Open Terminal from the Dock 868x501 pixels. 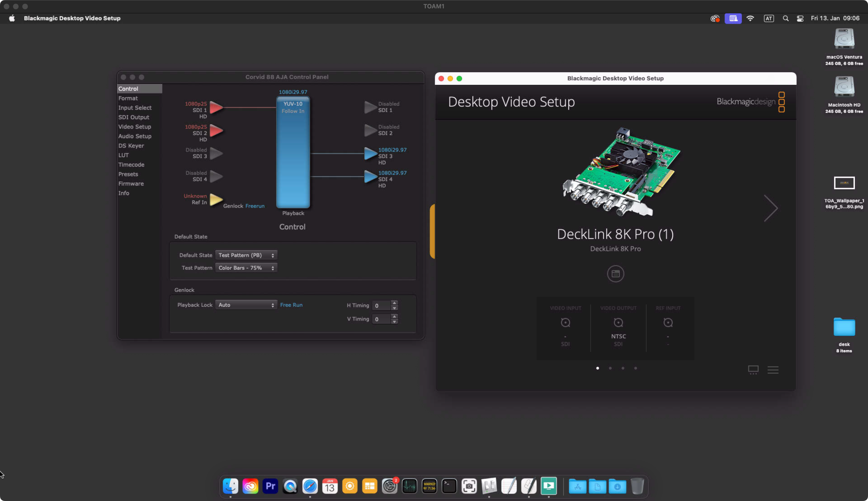click(x=449, y=486)
